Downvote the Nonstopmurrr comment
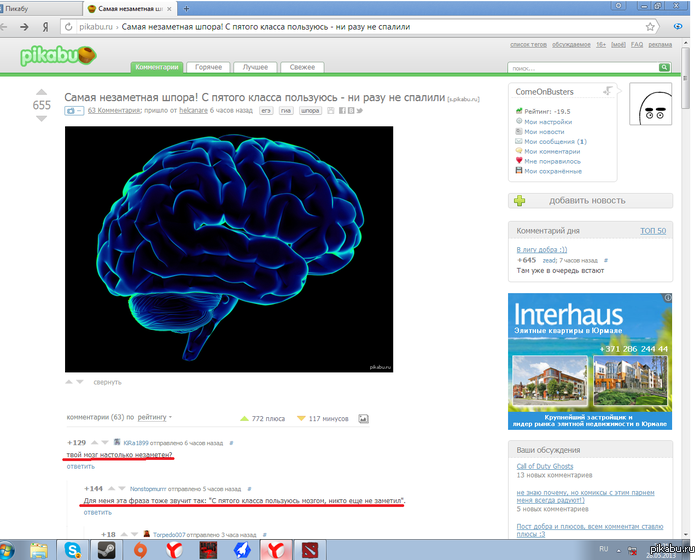 pos(123,488)
